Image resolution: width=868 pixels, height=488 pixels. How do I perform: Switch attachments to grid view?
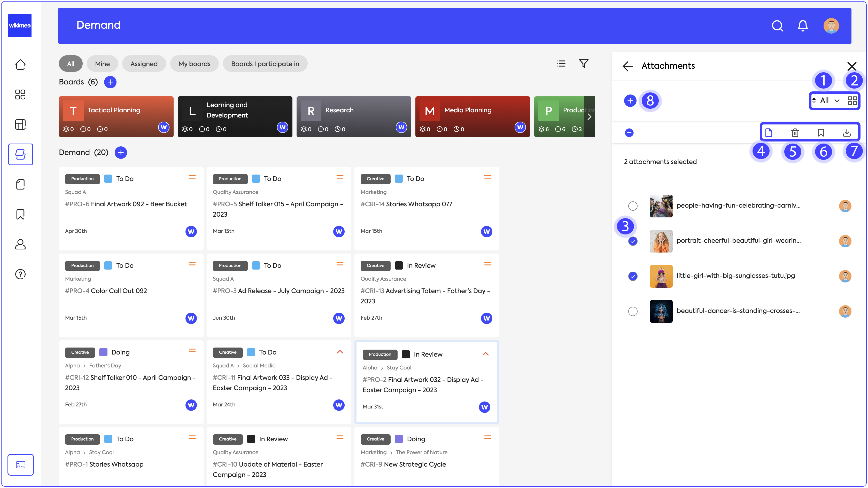pos(852,100)
